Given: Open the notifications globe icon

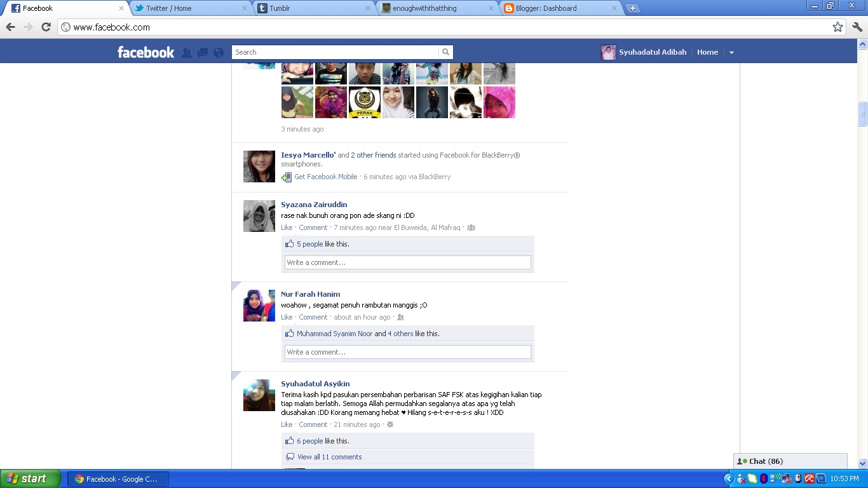Looking at the screenshot, I should [x=219, y=53].
